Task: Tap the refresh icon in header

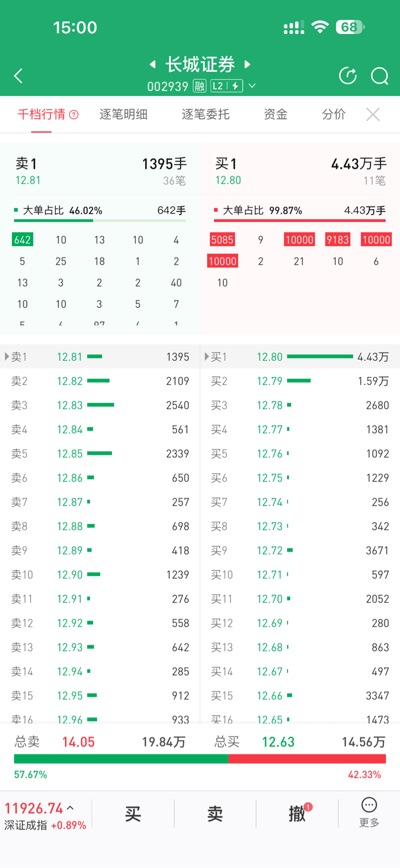Action: pyautogui.click(x=348, y=76)
